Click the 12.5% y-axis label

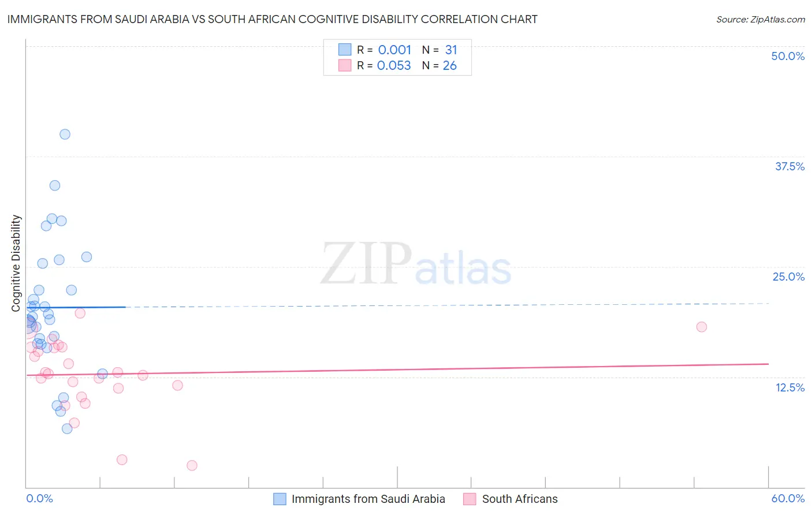click(790, 387)
